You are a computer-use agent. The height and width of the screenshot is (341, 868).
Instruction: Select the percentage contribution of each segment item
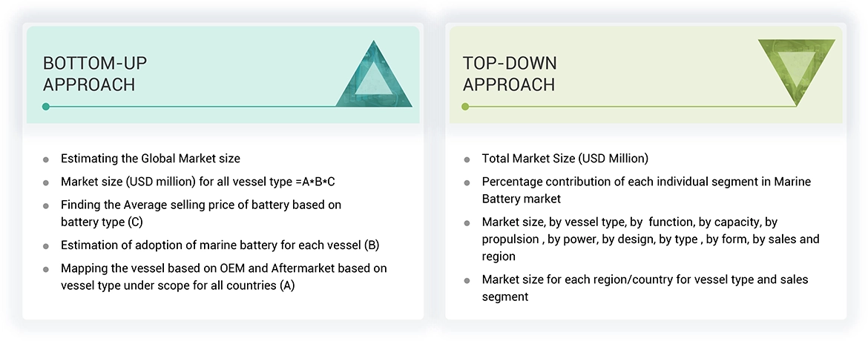click(636, 190)
